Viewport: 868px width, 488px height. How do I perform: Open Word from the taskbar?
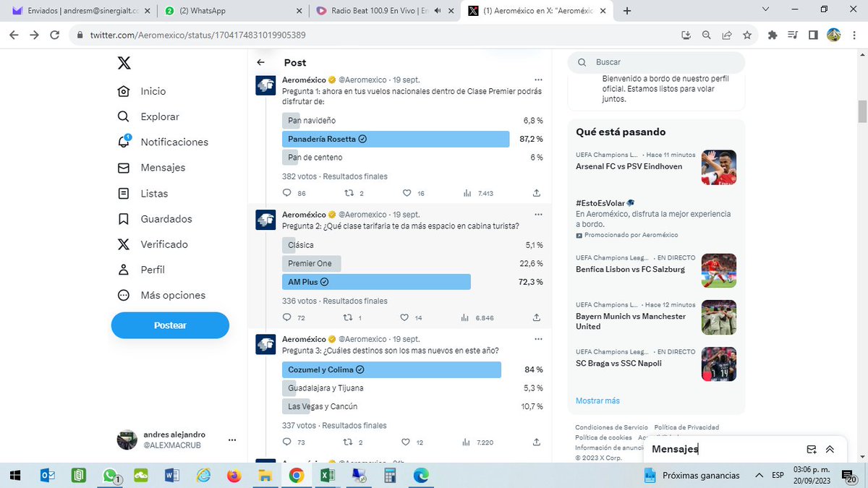tap(172, 475)
